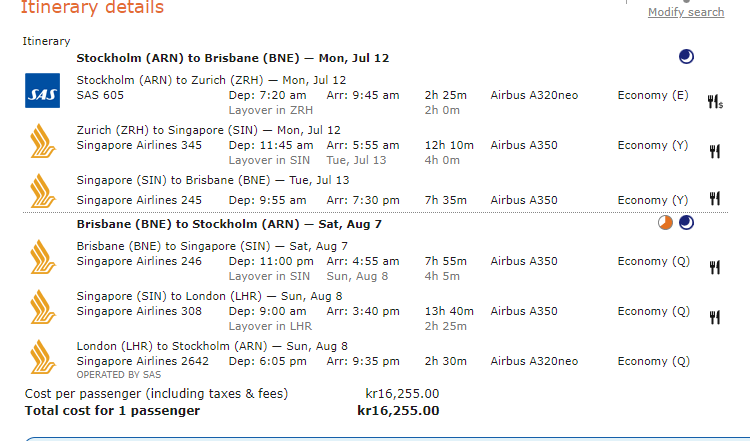This screenshot has width=750, height=441.
Task: Click meal icon for Singapore Airlines 308
Action: pos(715,317)
